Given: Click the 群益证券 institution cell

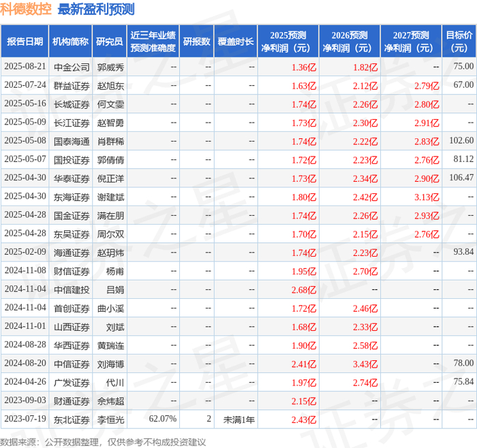Looking at the screenshot, I should 72,86.
